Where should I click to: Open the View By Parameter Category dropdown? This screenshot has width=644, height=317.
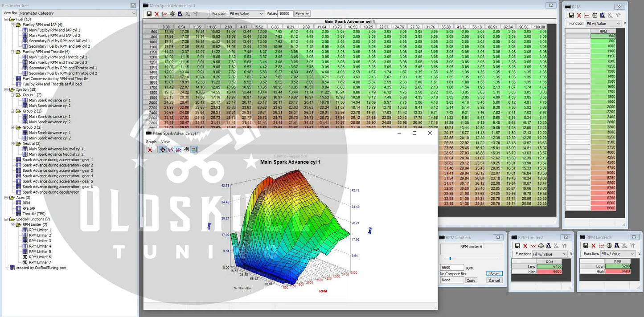(x=78, y=13)
